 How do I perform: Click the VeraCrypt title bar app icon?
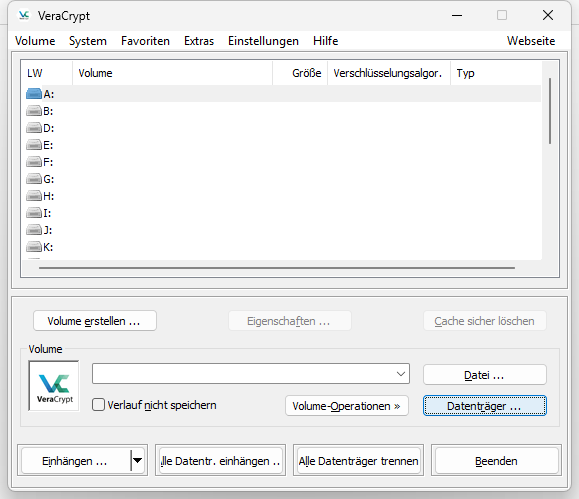coord(24,16)
